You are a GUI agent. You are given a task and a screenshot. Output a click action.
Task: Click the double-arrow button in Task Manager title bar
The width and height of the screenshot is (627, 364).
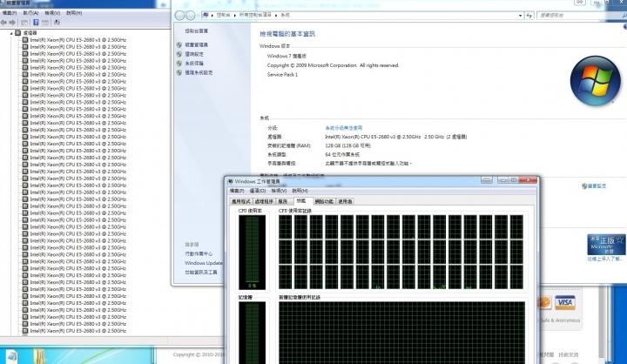(x=487, y=180)
